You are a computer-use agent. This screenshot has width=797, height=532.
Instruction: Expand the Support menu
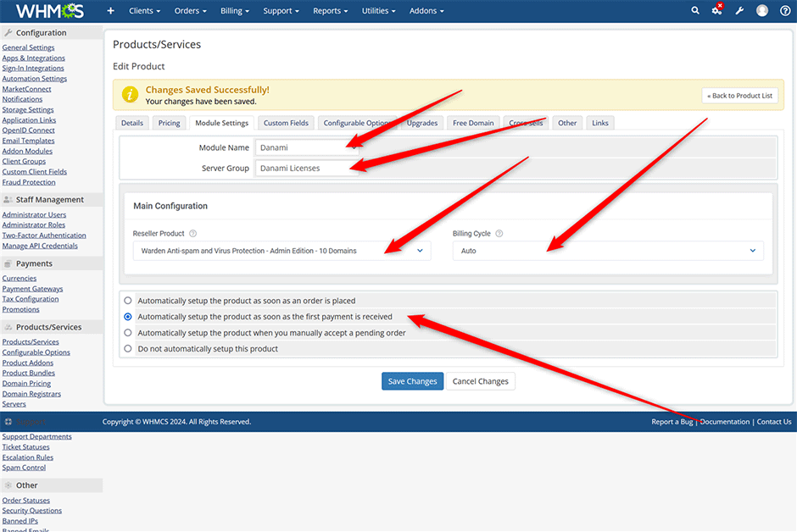(281, 11)
